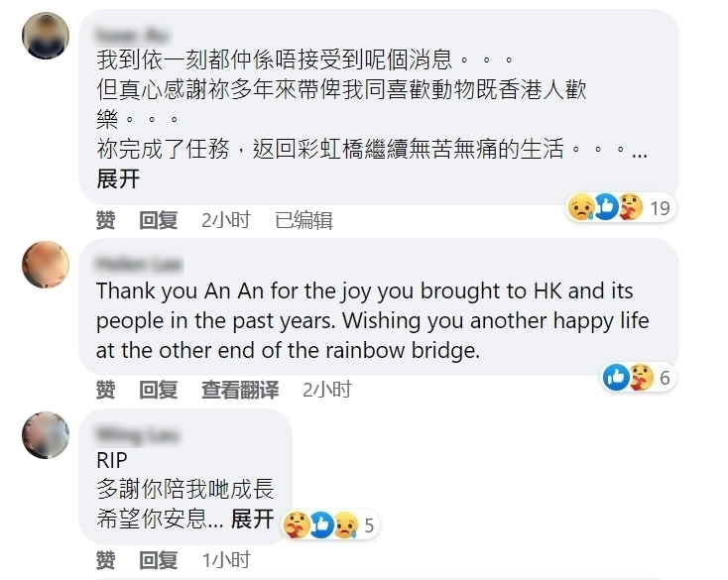The width and height of the screenshot is (728, 580).
Task: Open the 1小时 timestamp of RIP comment
Action: click(x=226, y=560)
